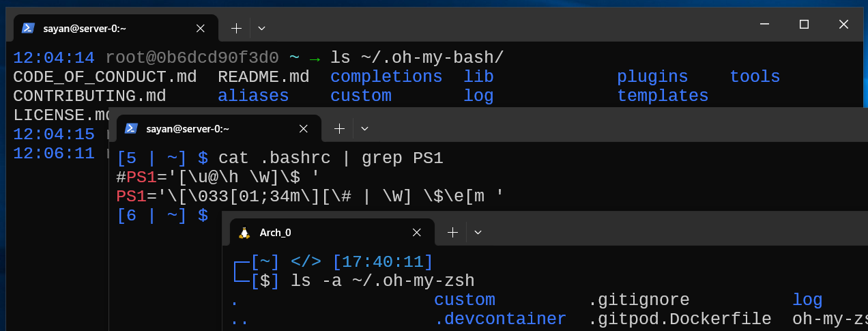Screen dimensions: 868x331
Task: Click 'ls -a ~/.oh-my-zsh' command text
Action: pos(383,280)
